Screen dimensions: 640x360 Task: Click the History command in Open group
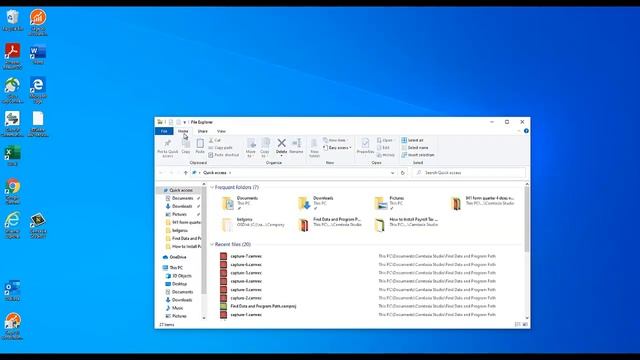click(386, 155)
